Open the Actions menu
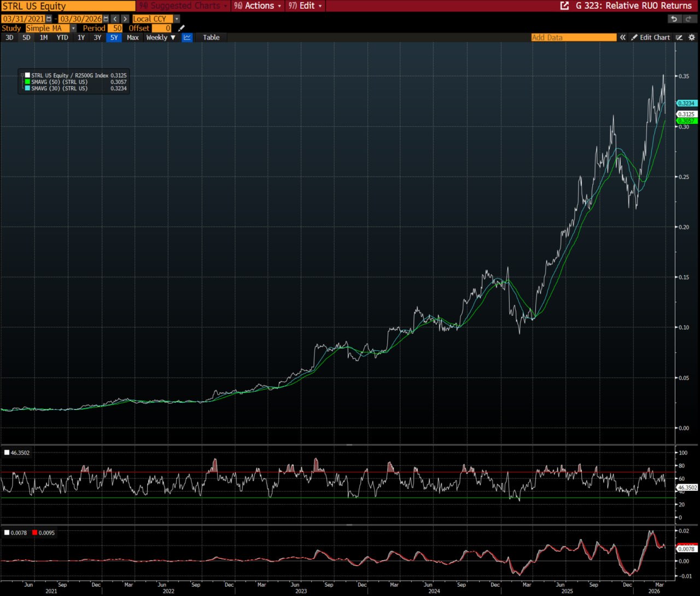This screenshot has width=700, height=596. 257,6
